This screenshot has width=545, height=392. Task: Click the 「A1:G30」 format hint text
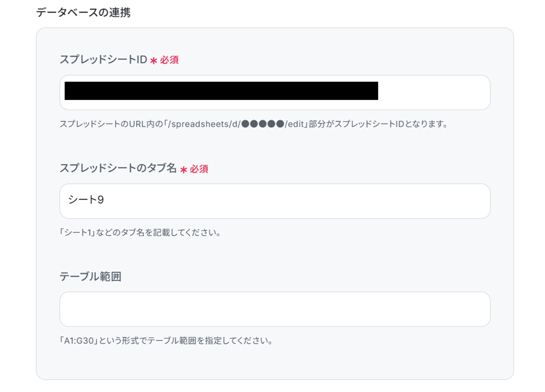[x=166, y=341]
